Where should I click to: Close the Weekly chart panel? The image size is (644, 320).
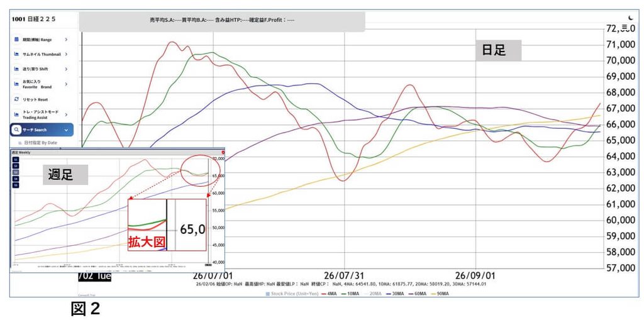click(223, 152)
